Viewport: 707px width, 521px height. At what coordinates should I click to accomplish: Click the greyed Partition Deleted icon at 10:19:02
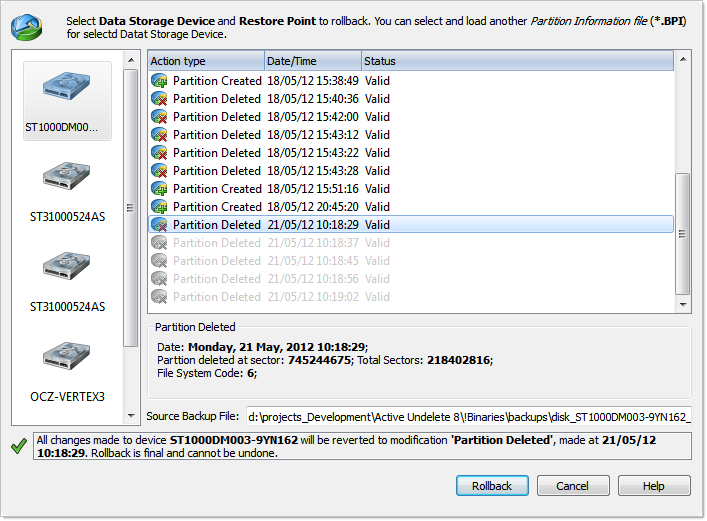(x=159, y=297)
